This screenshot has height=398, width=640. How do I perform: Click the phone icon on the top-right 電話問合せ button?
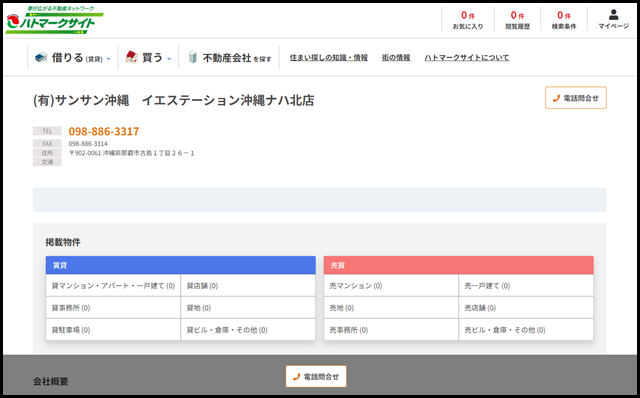point(556,98)
